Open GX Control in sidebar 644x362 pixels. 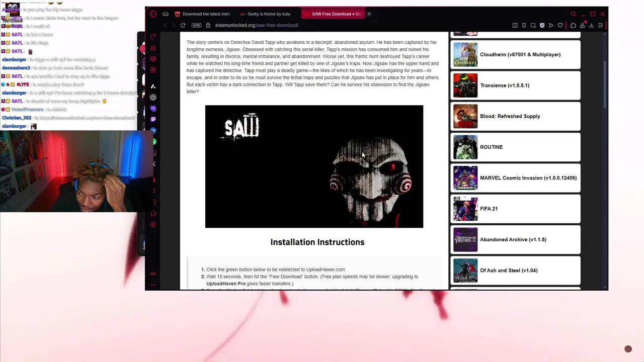[x=153, y=37]
